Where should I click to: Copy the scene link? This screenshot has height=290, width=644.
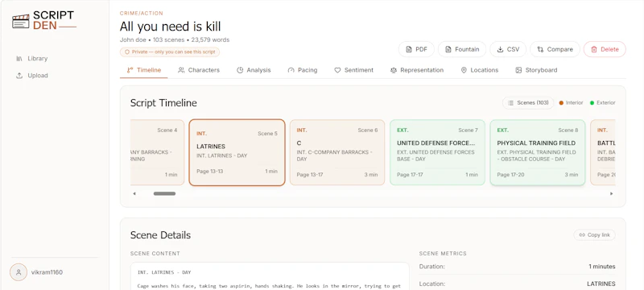pyautogui.click(x=594, y=235)
